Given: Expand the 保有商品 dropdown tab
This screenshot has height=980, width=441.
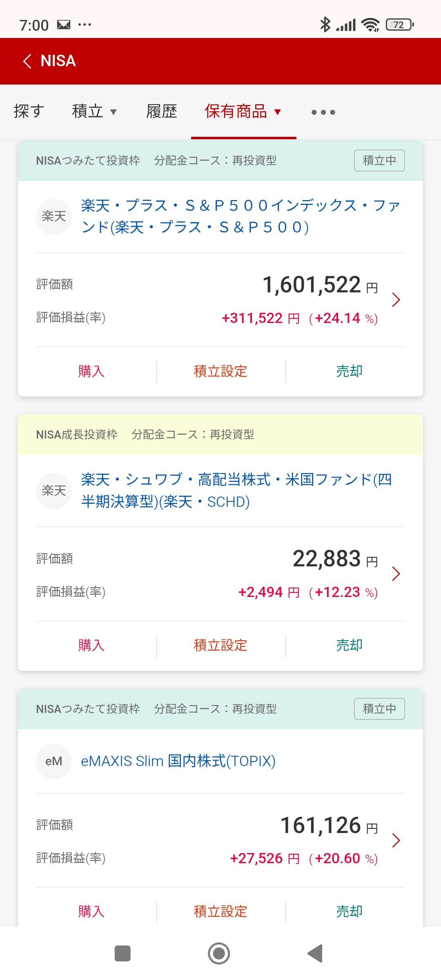Looking at the screenshot, I should [x=243, y=111].
